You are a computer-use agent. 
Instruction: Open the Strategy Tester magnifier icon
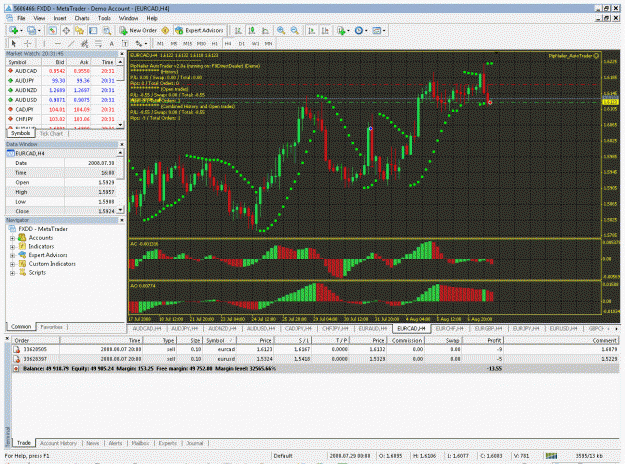point(106,30)
